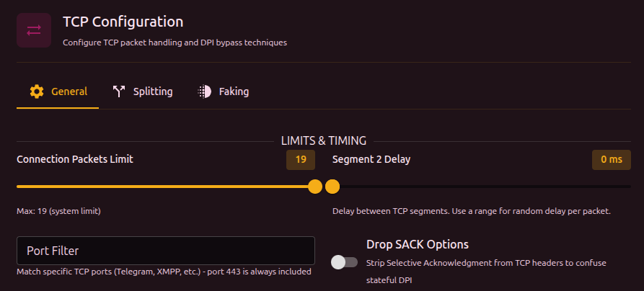Viewport: 644px width, 291px height.
Task: Click the Segment 2 Delay slider track
Action: pyautogui.click(x=483, y=187)
